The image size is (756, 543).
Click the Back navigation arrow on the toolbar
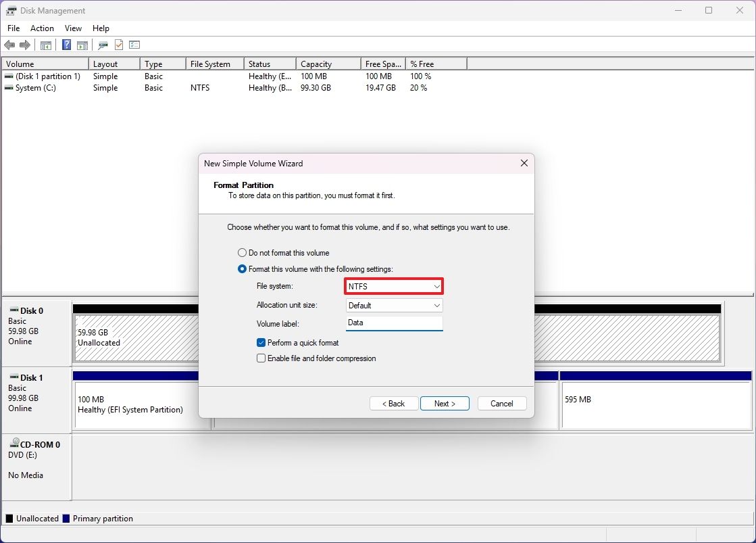pyautogui.click(x=9, y=45)
